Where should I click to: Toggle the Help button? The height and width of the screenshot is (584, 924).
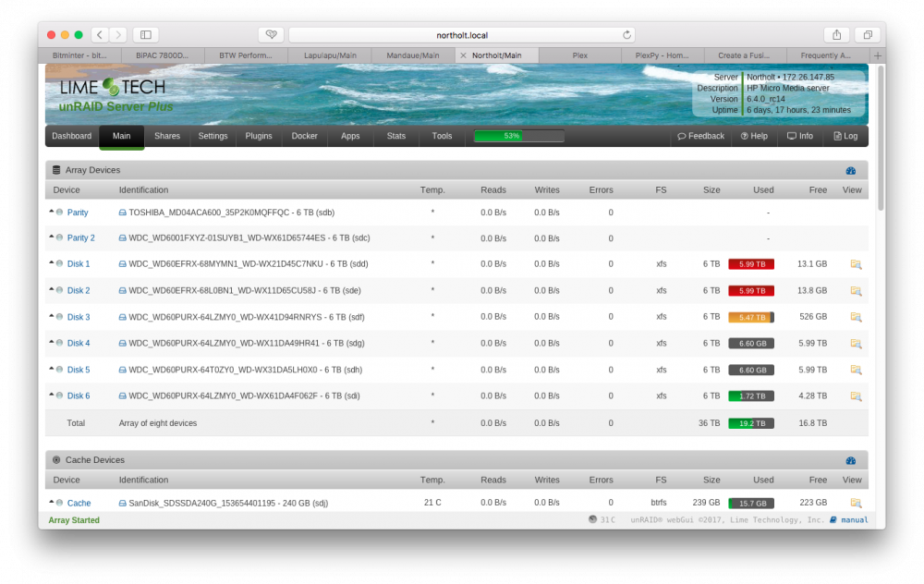(x=754, y=136)
